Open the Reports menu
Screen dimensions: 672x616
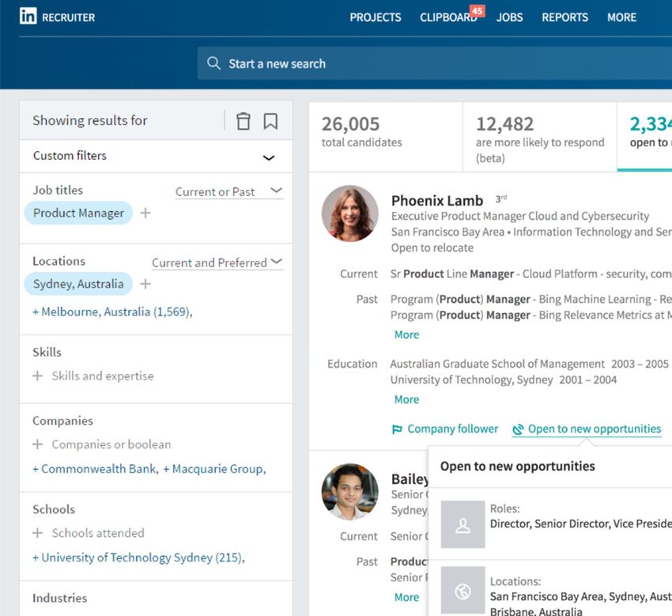point(564,17)
